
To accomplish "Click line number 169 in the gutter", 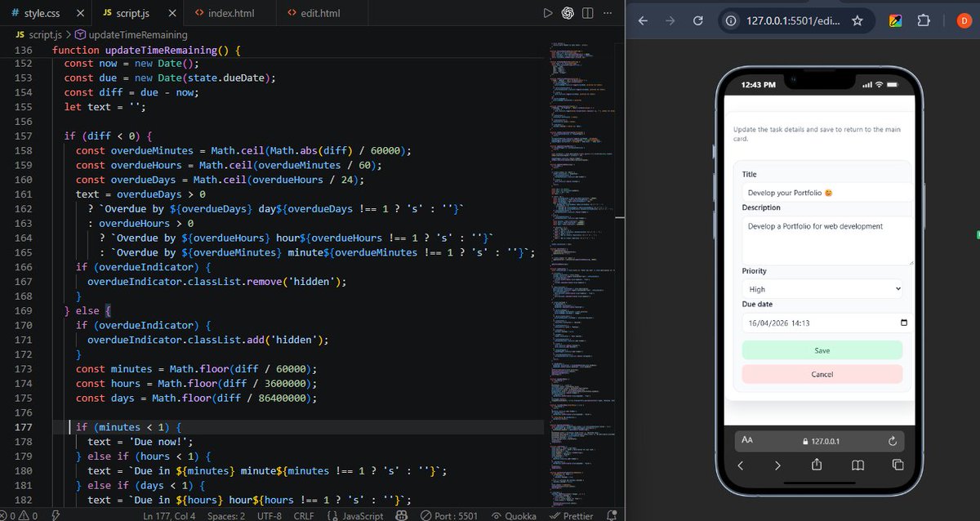I will coord(23,310).
